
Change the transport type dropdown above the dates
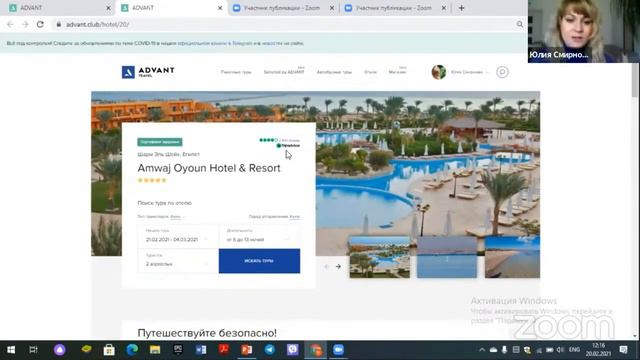click(176, 217)
